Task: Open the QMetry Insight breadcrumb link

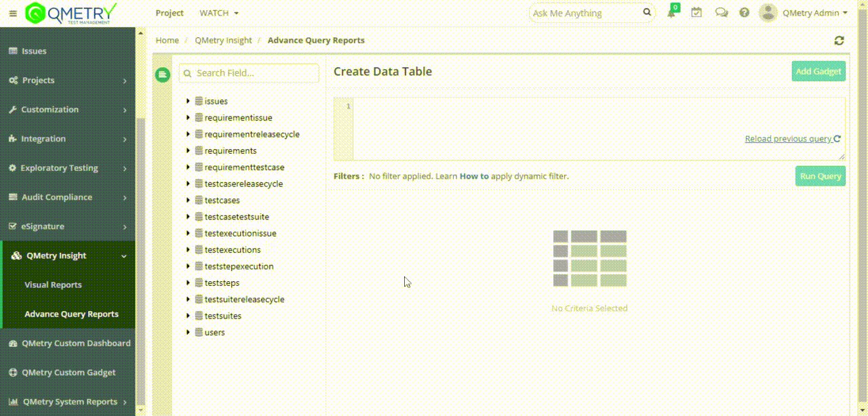Action: pyautogui.click(x=223, y=41)
